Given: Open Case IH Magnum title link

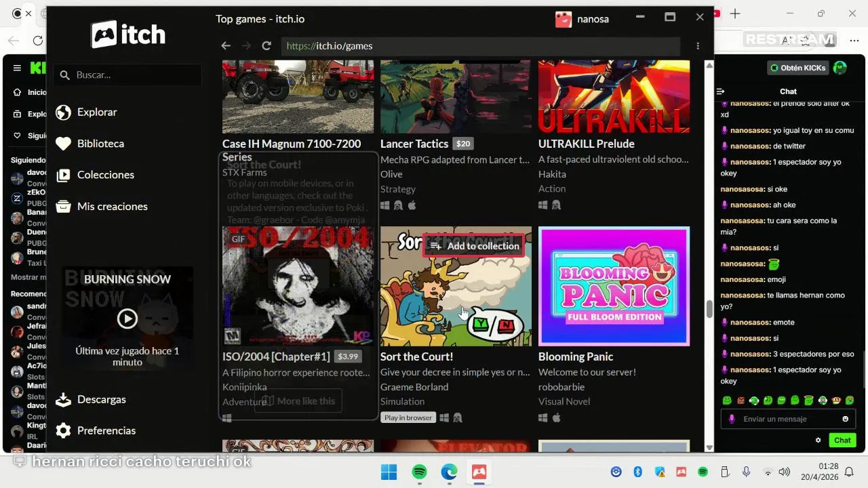Looking at the screenshot, I should coord(292,150).
